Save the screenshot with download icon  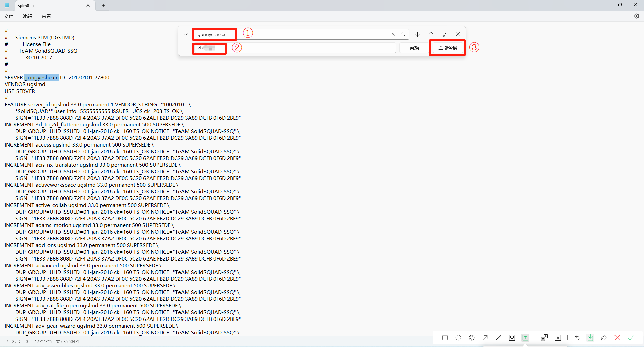[590, 338]
